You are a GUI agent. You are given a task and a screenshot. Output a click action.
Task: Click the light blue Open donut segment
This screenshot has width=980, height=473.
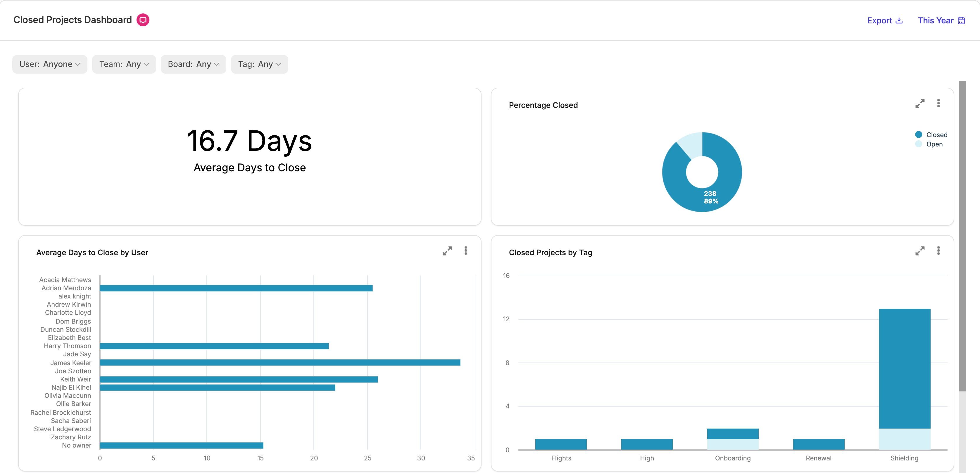(x=693, y=145)
